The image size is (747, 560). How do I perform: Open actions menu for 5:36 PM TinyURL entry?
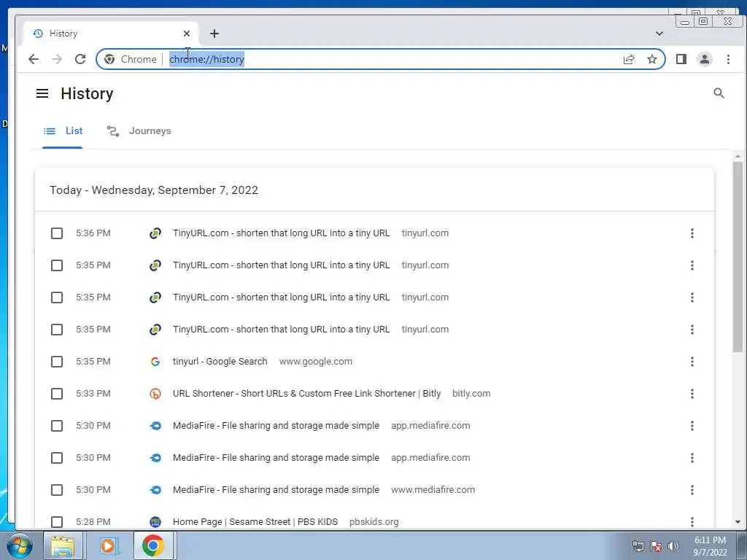point(692,233)
